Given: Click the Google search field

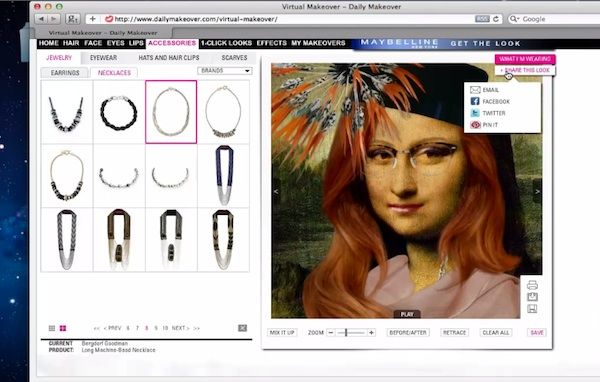Looking at the screenshot, I should click(x=555, y=19).
